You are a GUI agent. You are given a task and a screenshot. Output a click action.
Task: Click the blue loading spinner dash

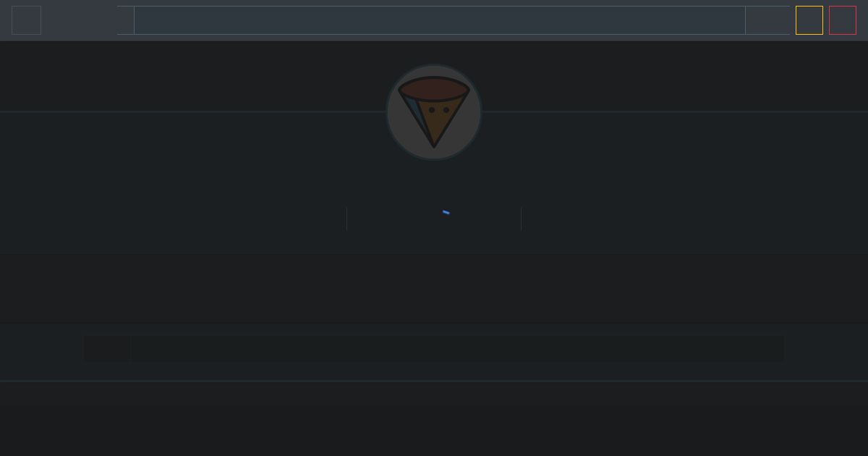[446, 212]
